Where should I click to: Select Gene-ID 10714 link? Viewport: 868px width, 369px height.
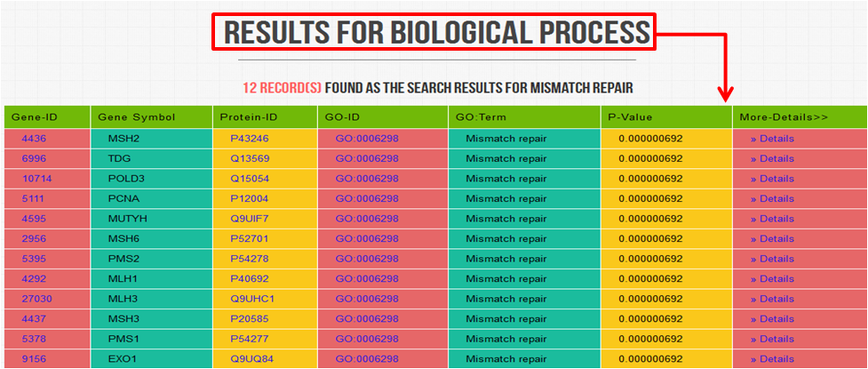coord(36,179)
